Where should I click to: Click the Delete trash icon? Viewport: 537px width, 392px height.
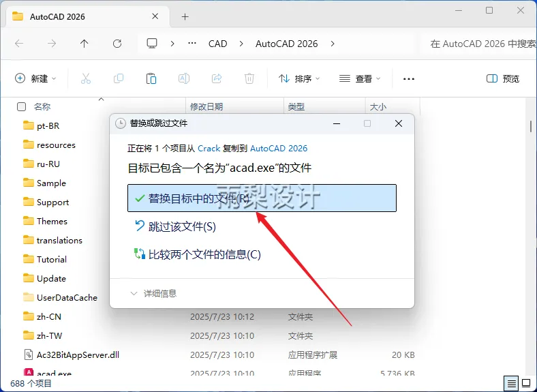coord(249,79)
